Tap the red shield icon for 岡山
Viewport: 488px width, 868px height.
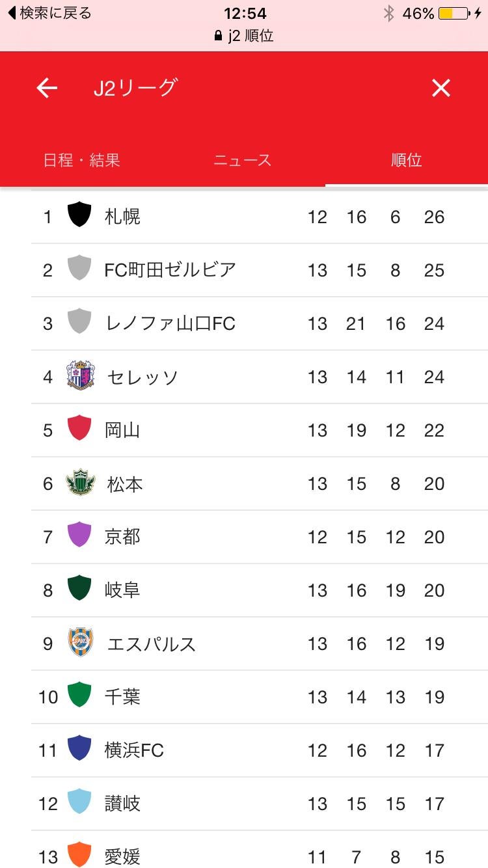coord(79,428)
